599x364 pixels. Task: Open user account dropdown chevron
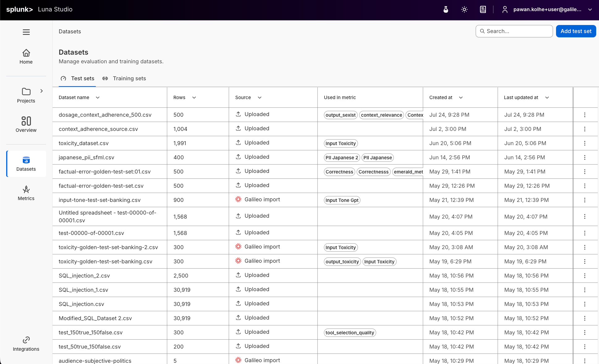590,10
